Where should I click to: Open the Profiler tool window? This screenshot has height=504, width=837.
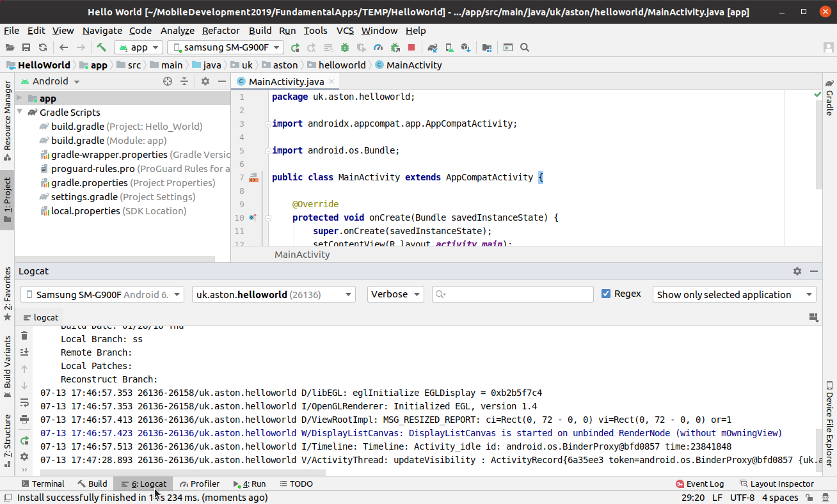coord(200,484)
